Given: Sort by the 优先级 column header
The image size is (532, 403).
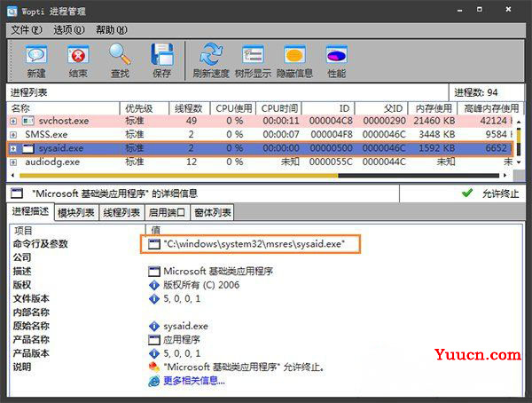Looking at the screenshot, I should click(145, 108).
